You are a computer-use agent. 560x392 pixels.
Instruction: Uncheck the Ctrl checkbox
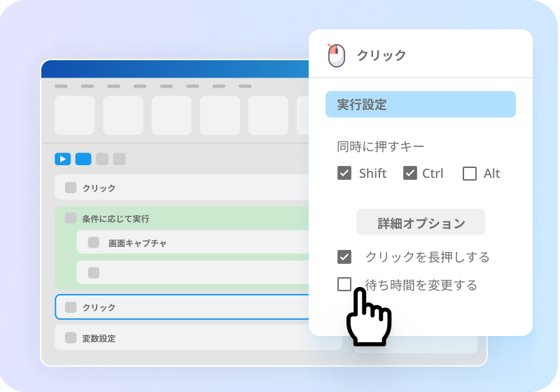tap(410, 173)
